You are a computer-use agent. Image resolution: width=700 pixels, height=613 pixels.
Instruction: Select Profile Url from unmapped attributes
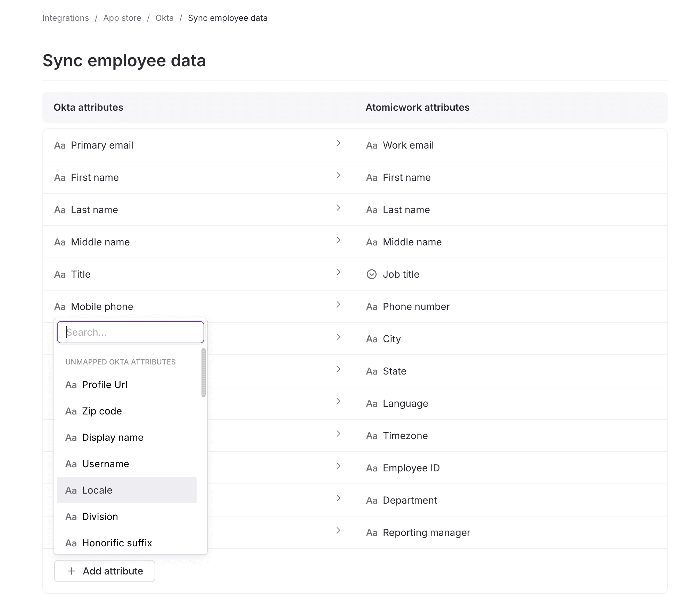(127, 385)
